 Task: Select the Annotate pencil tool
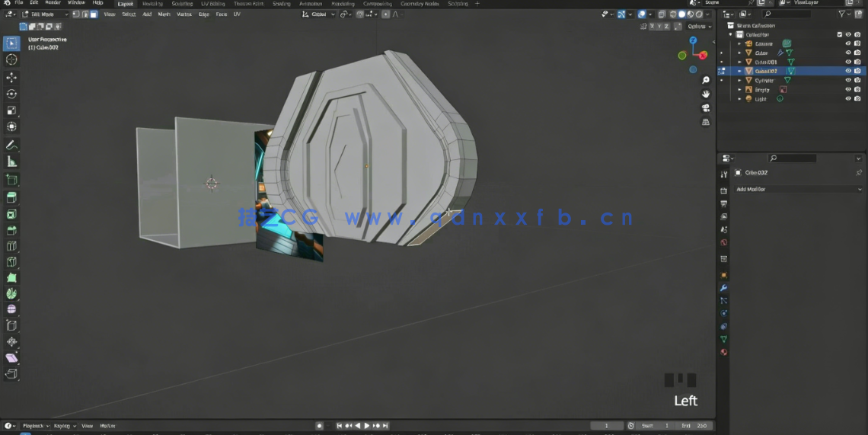[x=11, y=146]
